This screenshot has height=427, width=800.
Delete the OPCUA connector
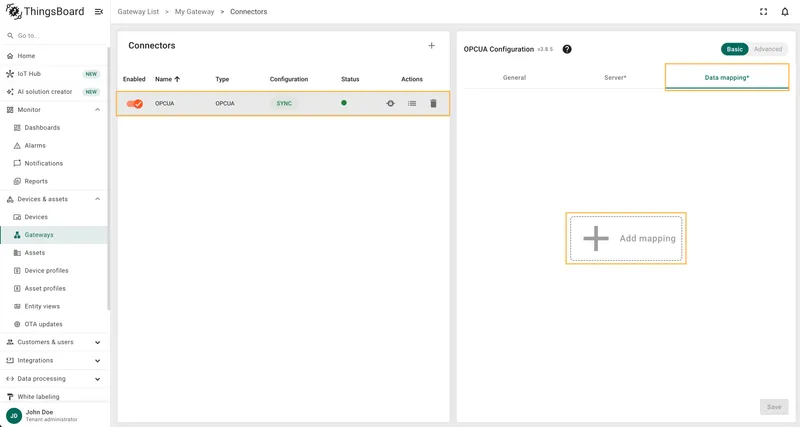[x=433, y=103]
